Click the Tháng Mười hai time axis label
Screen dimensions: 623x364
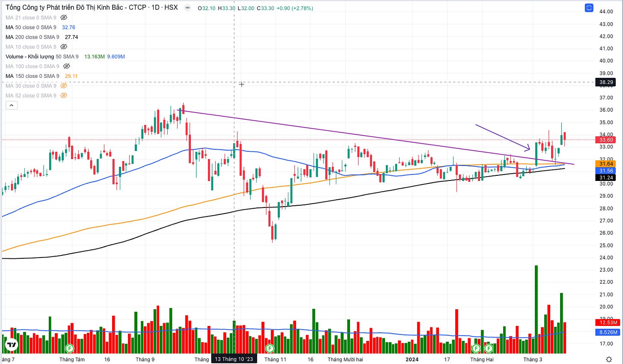[345, 359]
